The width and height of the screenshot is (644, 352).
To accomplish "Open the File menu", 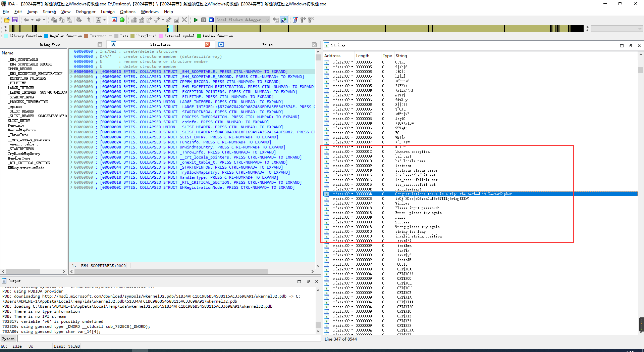I will point(6,11).
